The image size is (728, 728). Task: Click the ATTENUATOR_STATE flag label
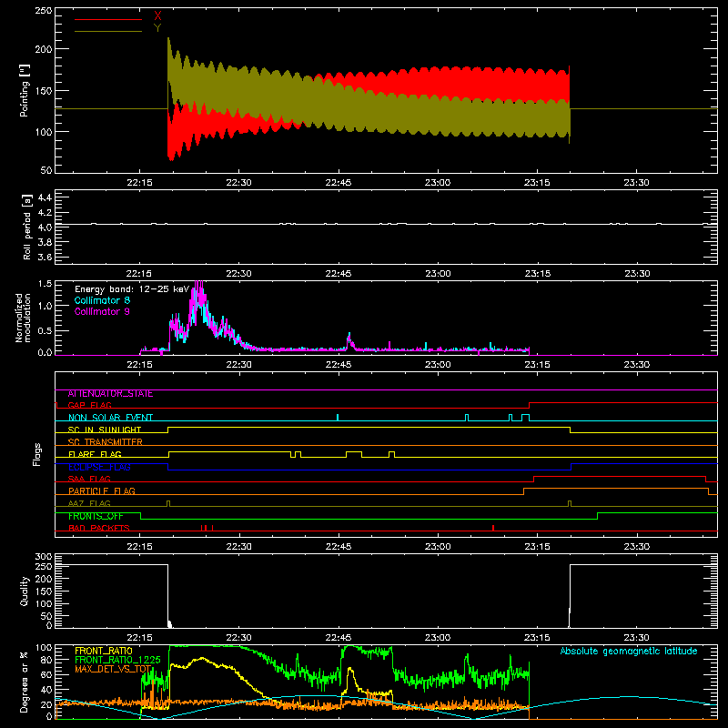[x=110, y=394]
